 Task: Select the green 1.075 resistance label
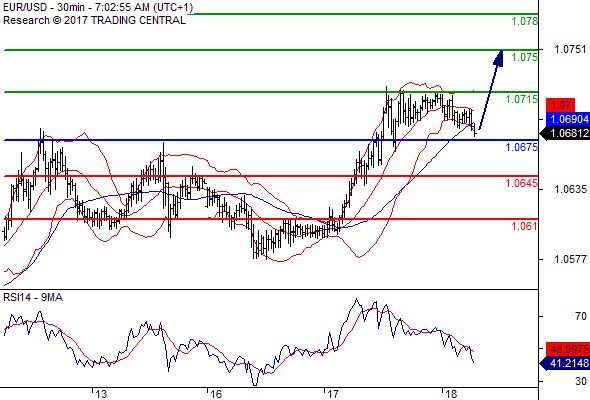[524, 57]
